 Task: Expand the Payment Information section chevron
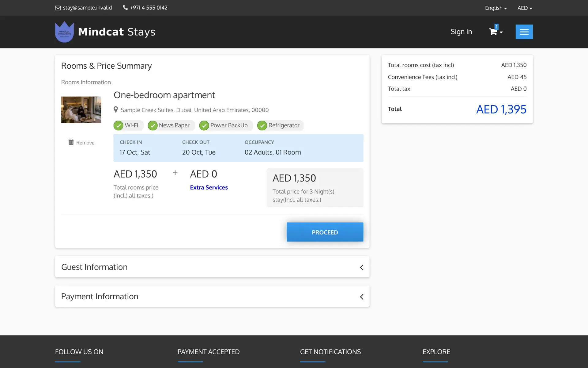(362, 297)
